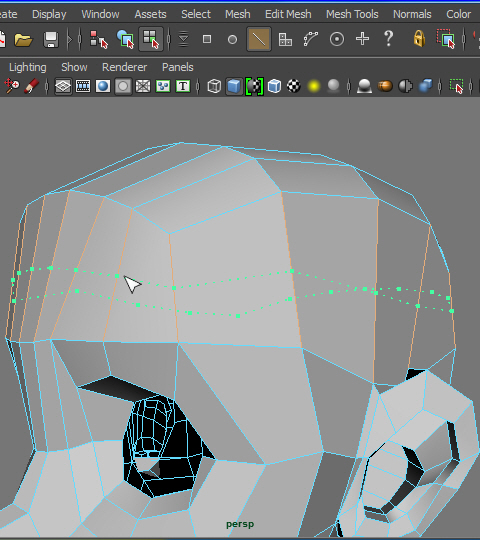The height and width of the screenshot is (540, 480).
Task: Toggle motion blur (orange sphere icon)
Action: (x=385, y=86)
